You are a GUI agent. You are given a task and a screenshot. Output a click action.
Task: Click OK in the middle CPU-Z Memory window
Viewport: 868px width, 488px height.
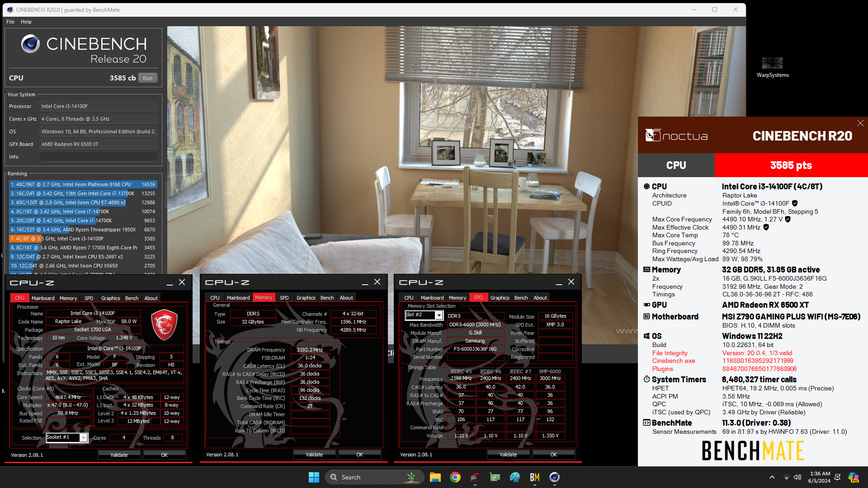pos(360,455)
